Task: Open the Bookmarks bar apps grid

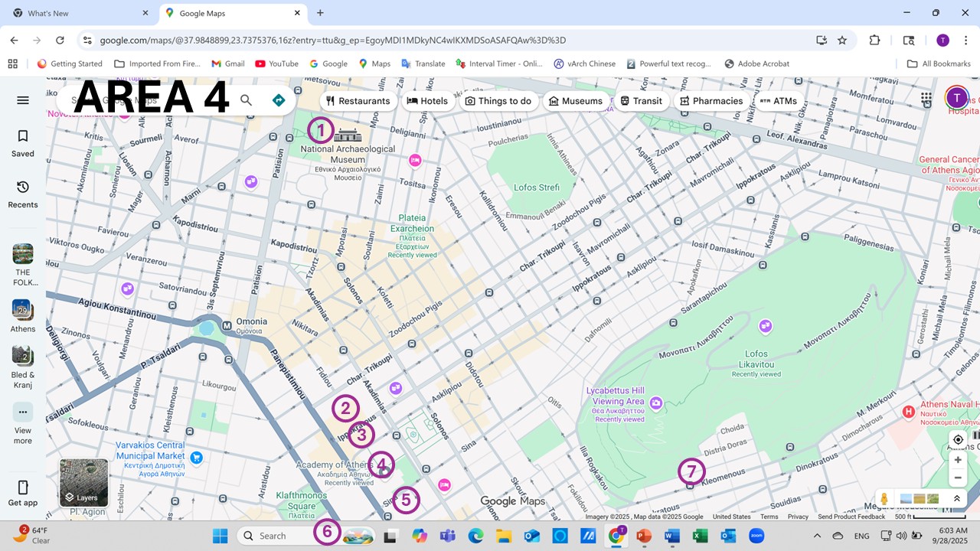Action: [x=12, y=64]
